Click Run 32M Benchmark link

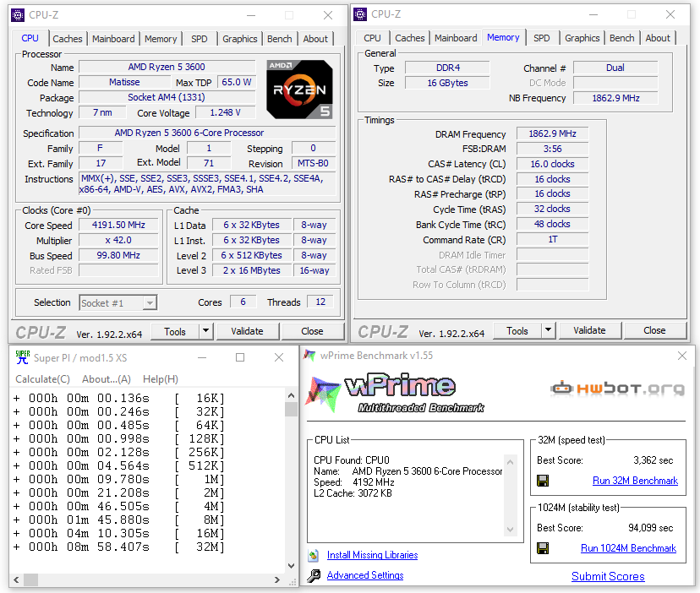click(x=635, y=481)
